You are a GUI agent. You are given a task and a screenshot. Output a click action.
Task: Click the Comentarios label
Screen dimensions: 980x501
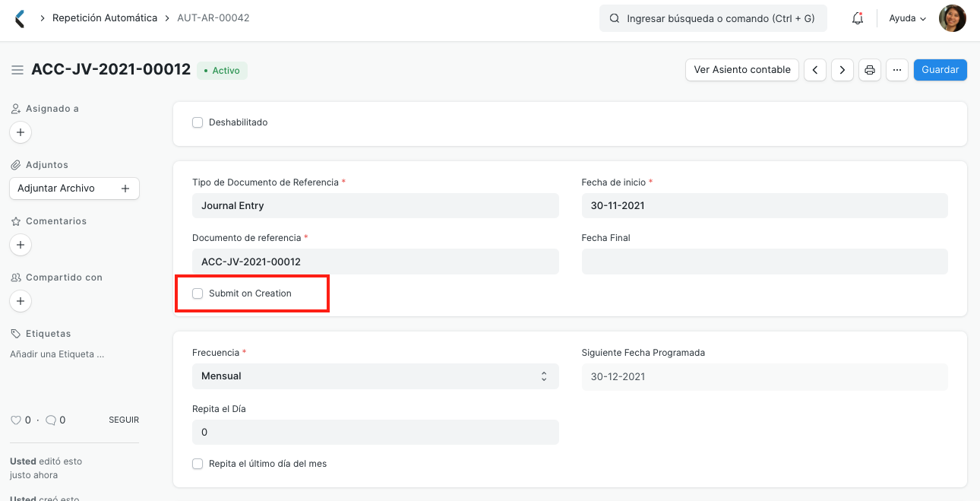(x=56, y=221)
